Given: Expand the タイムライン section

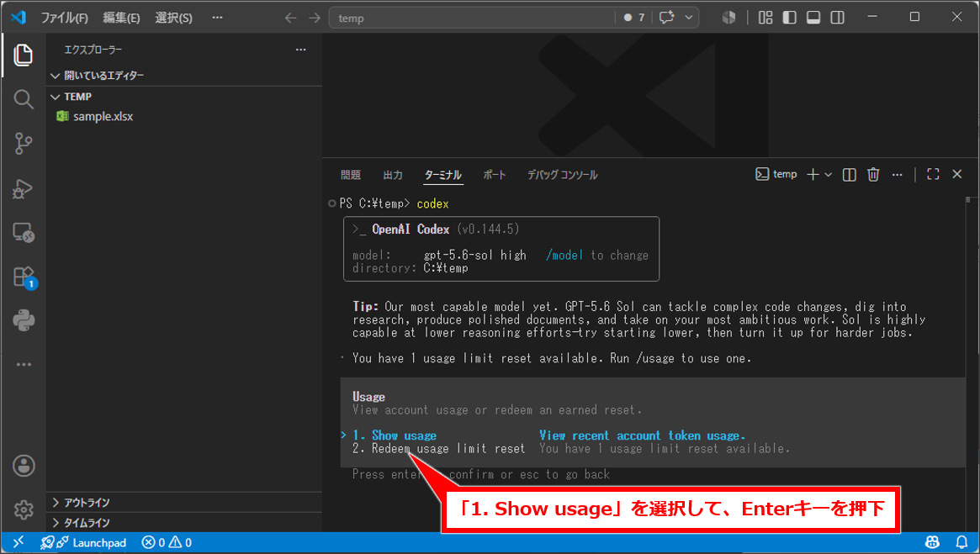Looking at the screenshot, I should pyautogui.click(x=185, y=523).
